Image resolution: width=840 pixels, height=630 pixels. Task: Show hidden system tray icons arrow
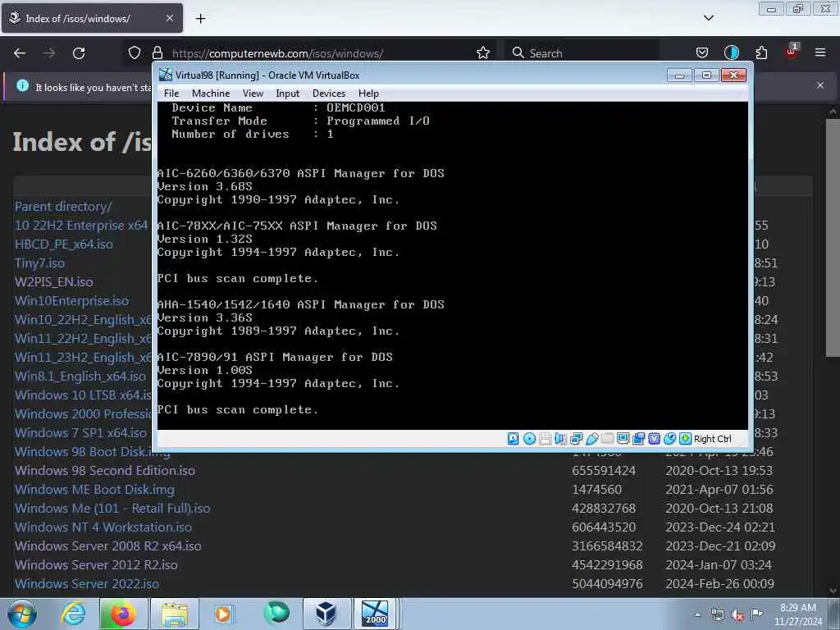coord(697,614)
